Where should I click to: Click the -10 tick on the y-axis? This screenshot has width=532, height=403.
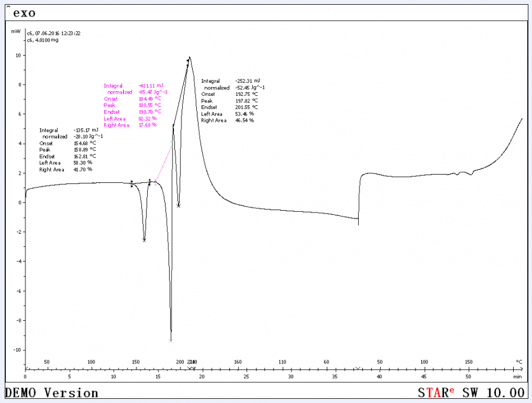17,350
